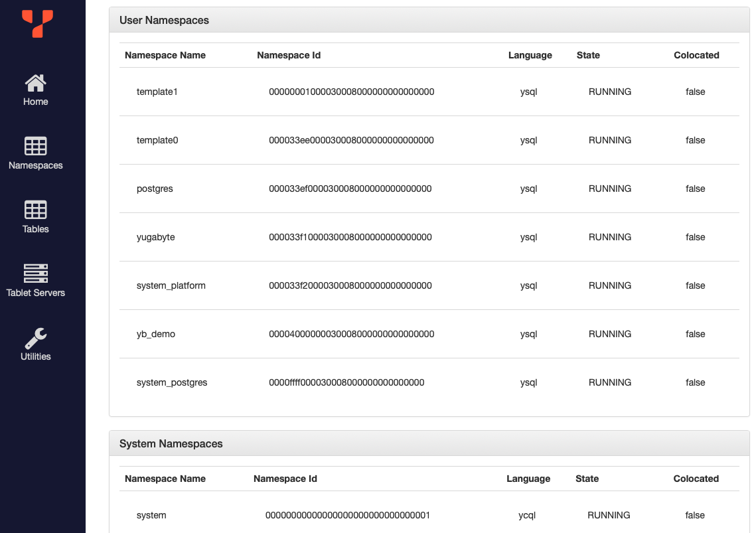
Task: Click the Utilities sidebar entry
Action: pos(35,356)
